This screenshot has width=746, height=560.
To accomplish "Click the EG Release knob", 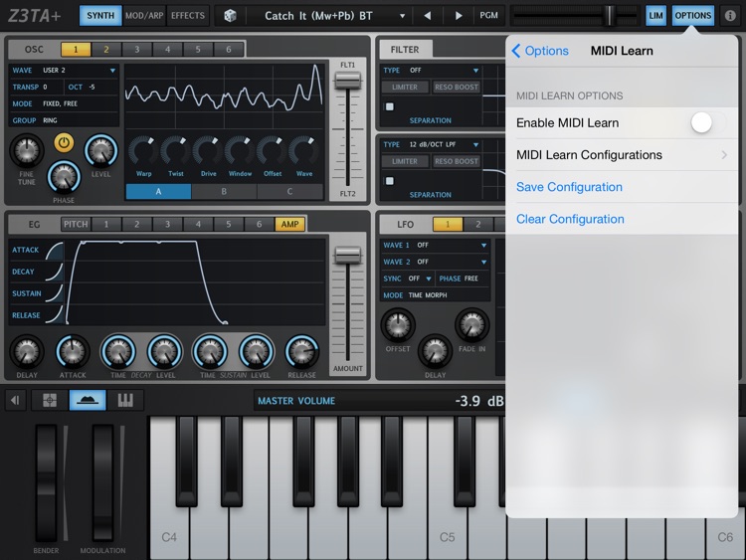I will click(301, 352).
